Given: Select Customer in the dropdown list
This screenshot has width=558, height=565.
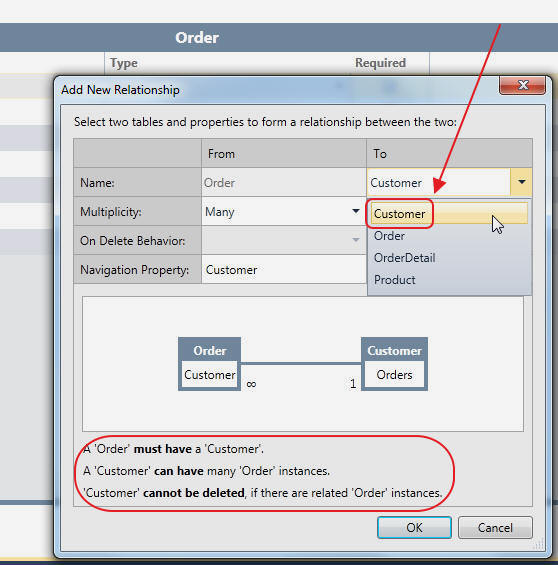Looking at the screenshot, I should (449, 213).
